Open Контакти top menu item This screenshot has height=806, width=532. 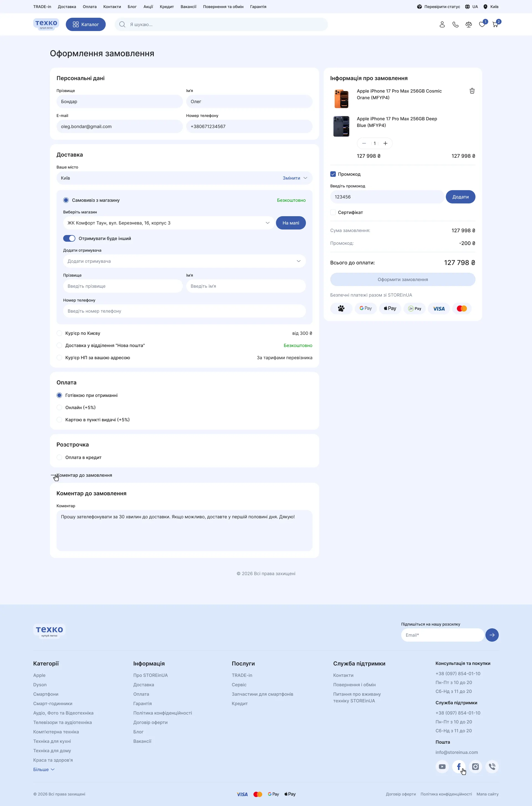[x=112, y=6]
